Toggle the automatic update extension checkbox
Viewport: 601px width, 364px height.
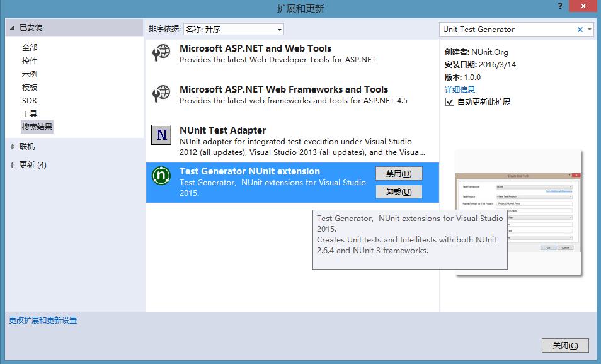click(450, 102)
